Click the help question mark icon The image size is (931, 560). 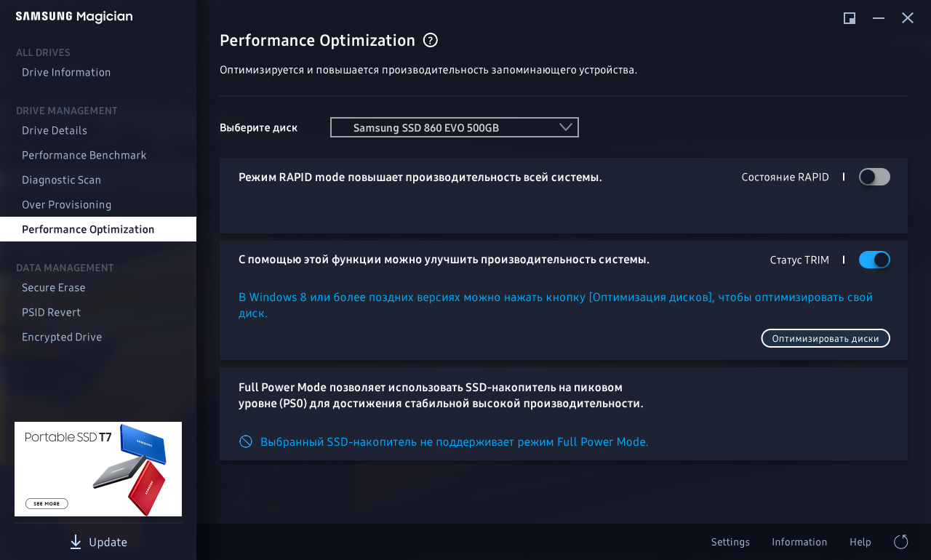point(431,40)
